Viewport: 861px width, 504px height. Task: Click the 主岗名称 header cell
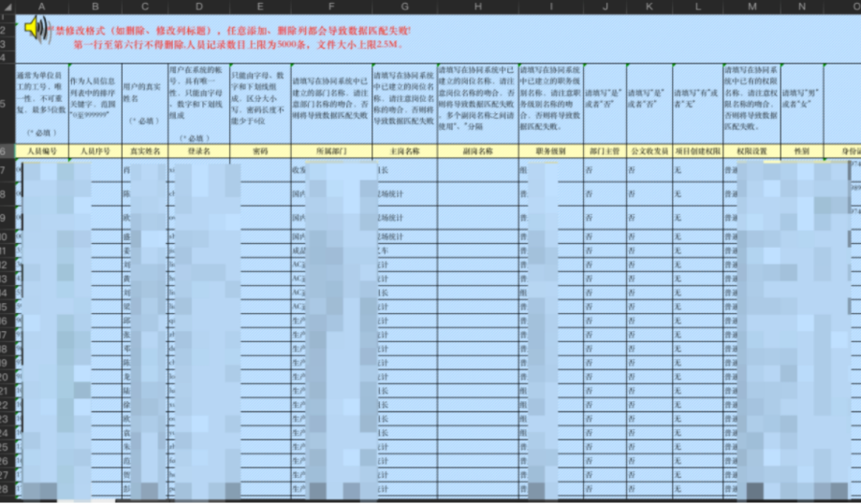pyautogui.click(x=404, y=151)
